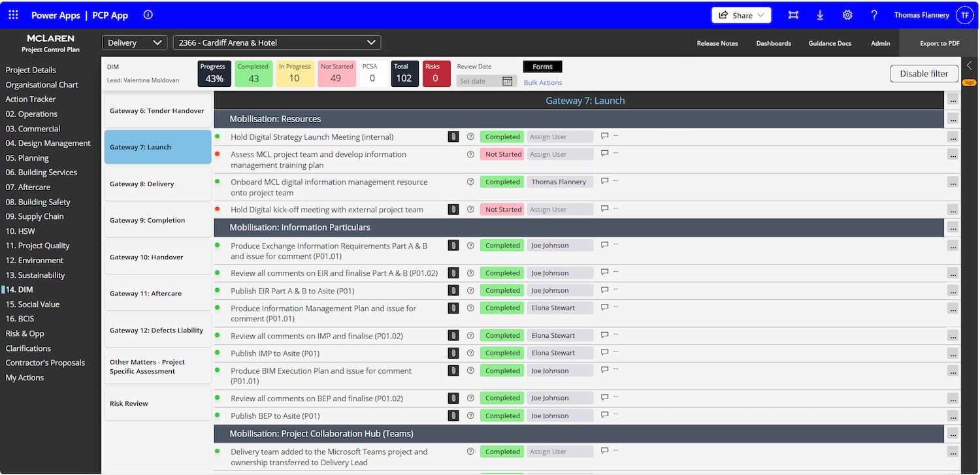Screen dimensions: 980x475
Task: Click the fit-to-screen icon next to Share
Action: 793,15
